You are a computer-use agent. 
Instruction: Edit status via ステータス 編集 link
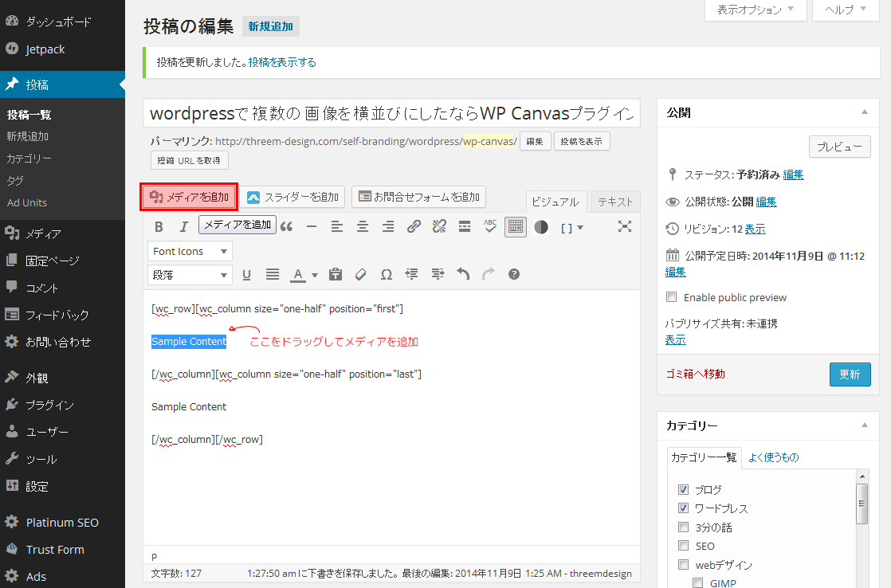coord(793,175)
